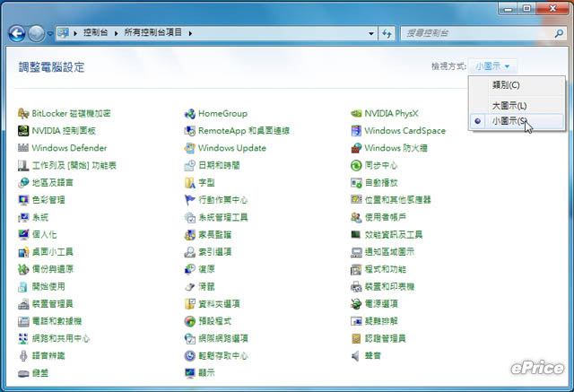Expand the arrow after 控制台 breadcrumb

(116, 33)
